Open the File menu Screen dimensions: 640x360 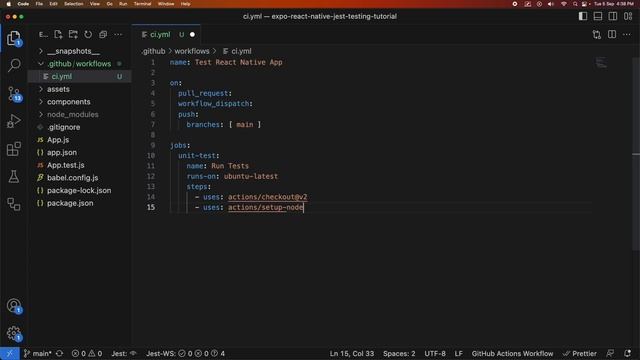click(x=39, y=4)
